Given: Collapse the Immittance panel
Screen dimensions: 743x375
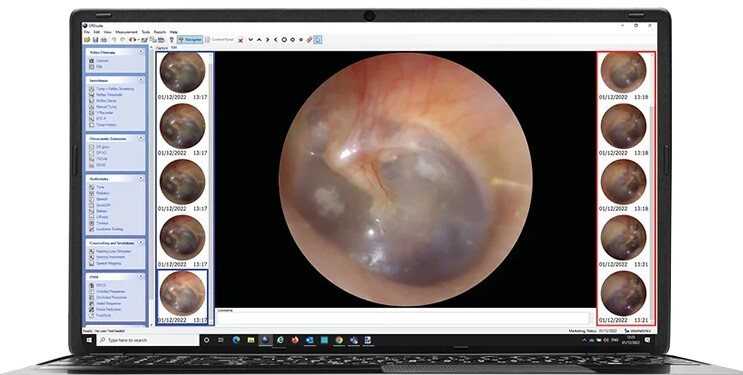Looking at the screenshot, I should point(141,80).
